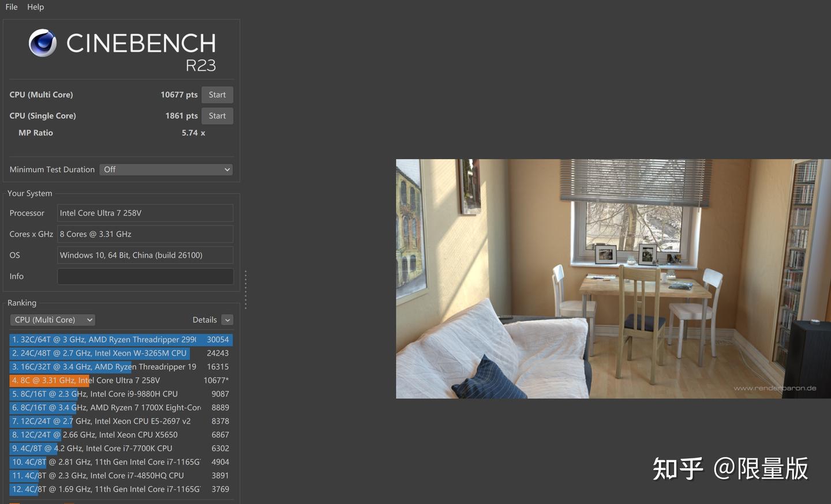Screen dimensions: 831x504
Task: Open the CPU (Multi Core) ranking dropdown
Action: tap(53, 319)
